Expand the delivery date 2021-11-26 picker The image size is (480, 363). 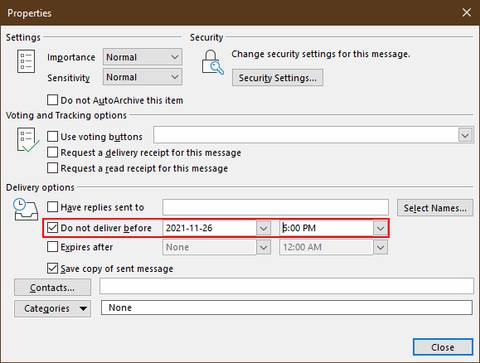click(x=263, y=228)
